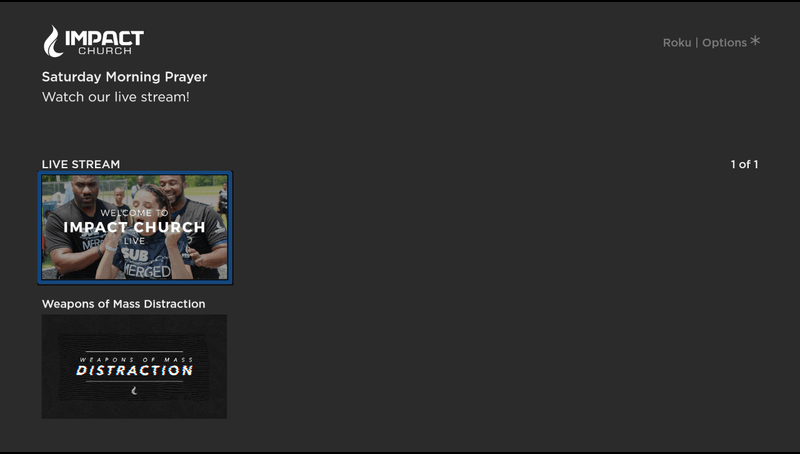The width and height of the screenshot is (800, 454).
Task: Click the Saturday Morning Prayer title
Action: (124, 77)
